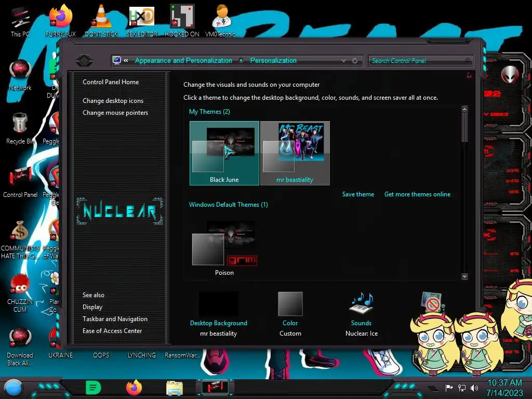Screen dimensions: 532x399
Task: Click the Windows Default Themes (1) heading
Action: point(229,205)
